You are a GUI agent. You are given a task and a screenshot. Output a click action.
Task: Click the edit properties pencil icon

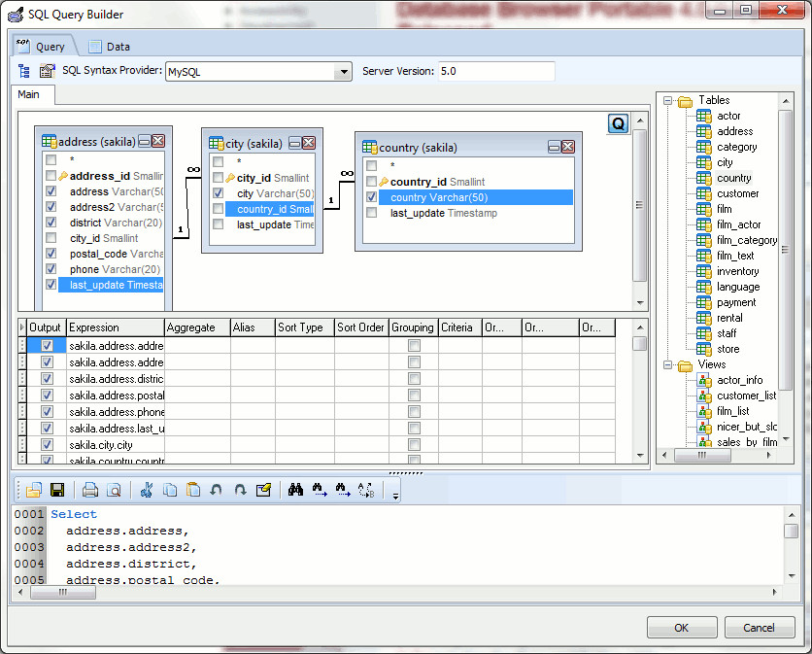(x=263, y=490)
